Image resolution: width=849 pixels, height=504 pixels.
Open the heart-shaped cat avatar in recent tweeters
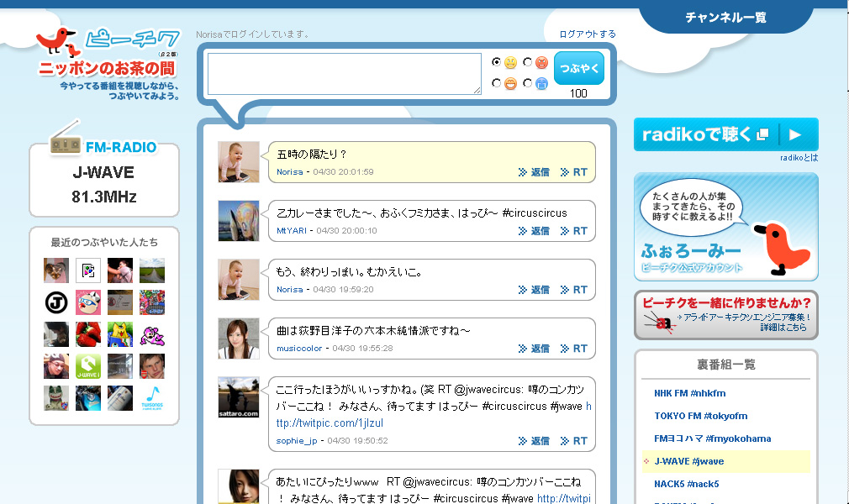(x=56, y=270)
